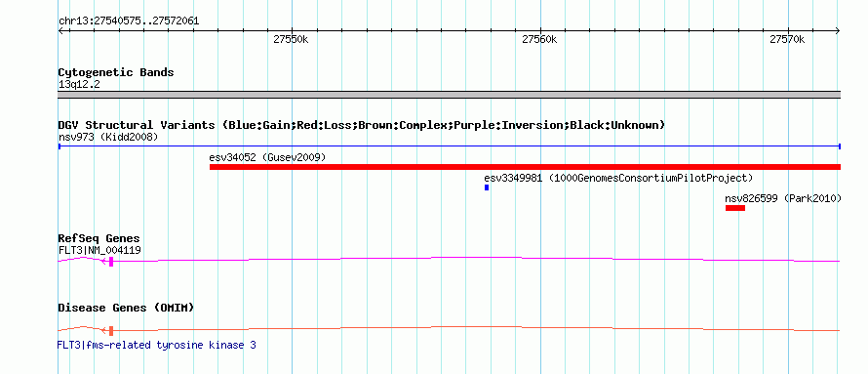
Task: Select the magenta FLT3 exon block
Action: 111,262
